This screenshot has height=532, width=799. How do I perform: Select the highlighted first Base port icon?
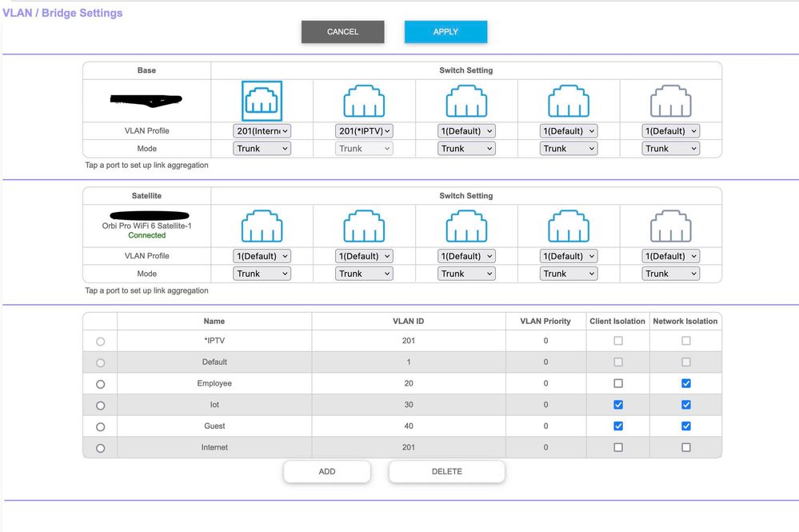tap(262, 102)
